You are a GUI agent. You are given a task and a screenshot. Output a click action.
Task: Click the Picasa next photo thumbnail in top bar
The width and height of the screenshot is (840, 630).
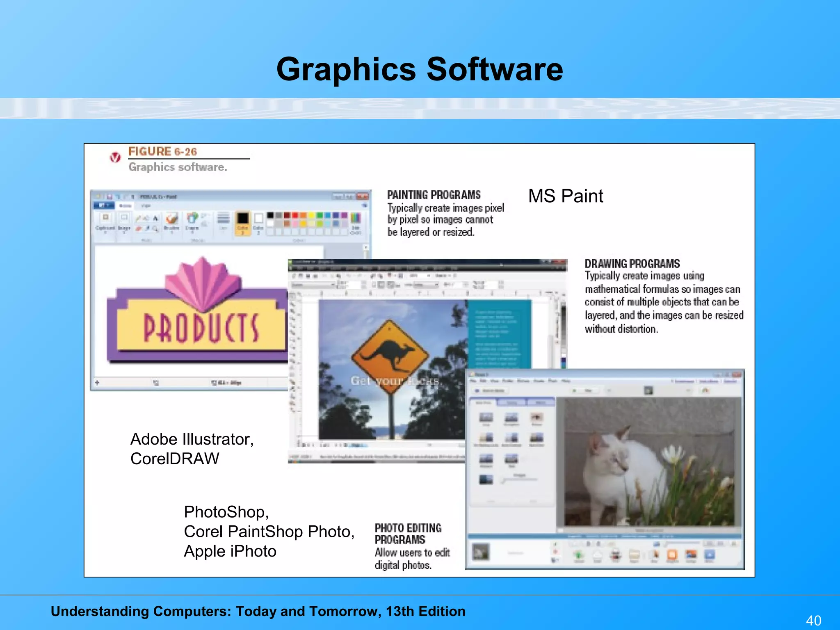[648, 390]
